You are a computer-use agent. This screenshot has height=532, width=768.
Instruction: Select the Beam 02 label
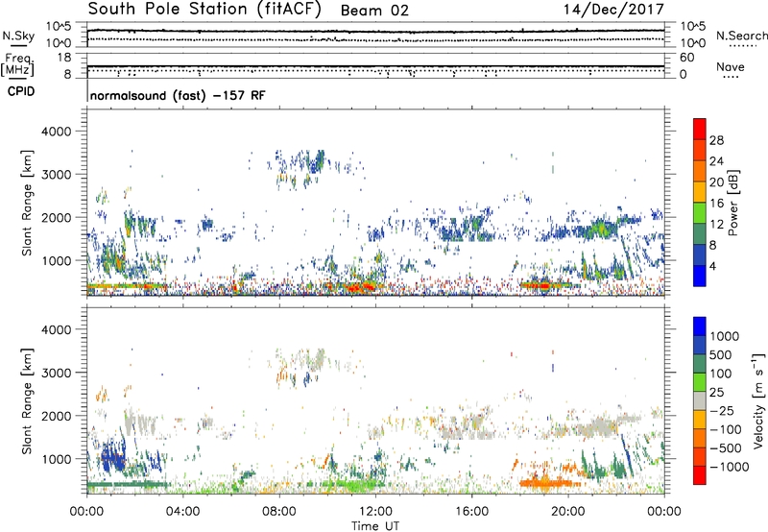pos(374,11)
